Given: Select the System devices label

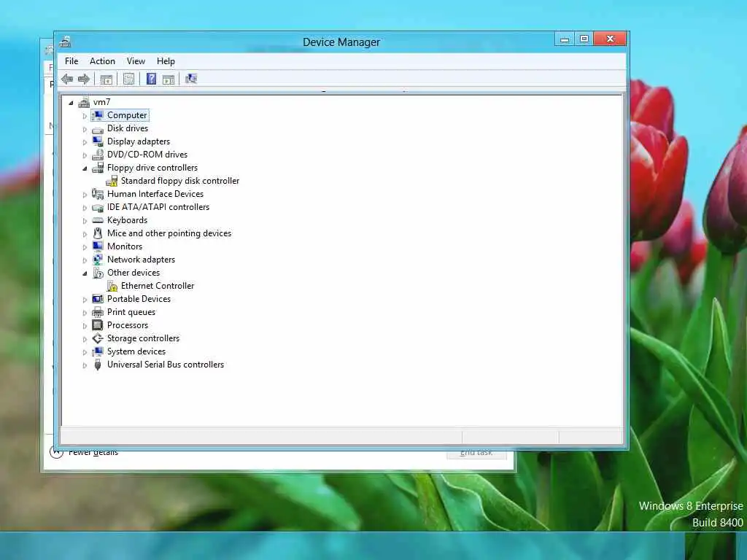Looking at the screenshot, I should pos(136,351).
